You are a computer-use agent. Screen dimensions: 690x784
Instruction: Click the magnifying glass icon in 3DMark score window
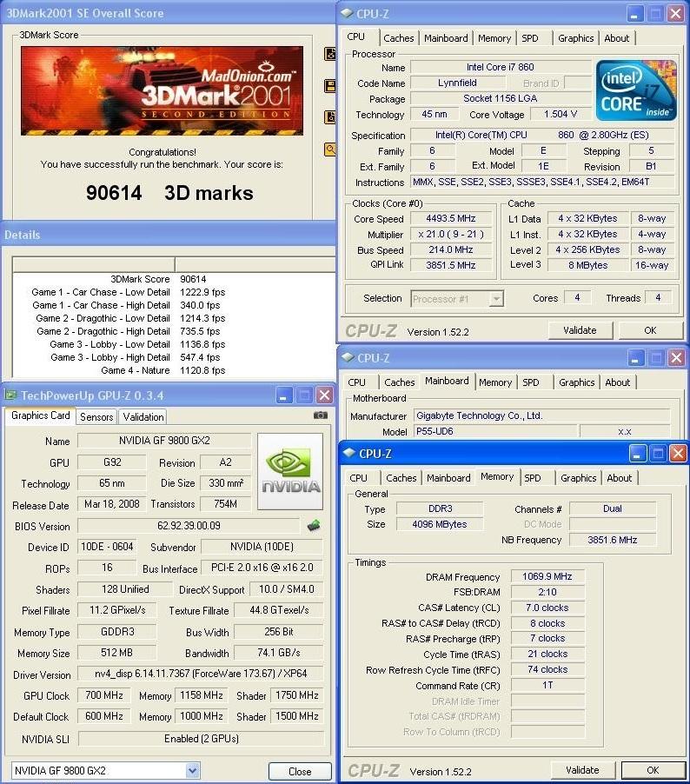[x=330, y=149]
